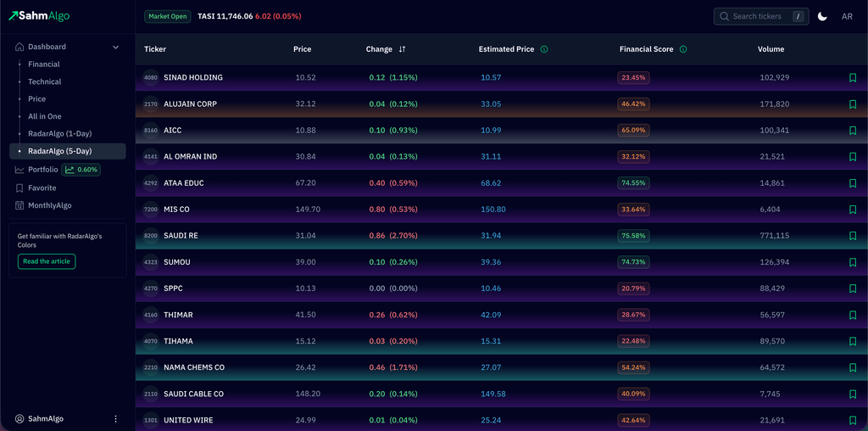The image size is (868, 431).
Task: Sort table by Change column arrows
Action: coord(402,49)
